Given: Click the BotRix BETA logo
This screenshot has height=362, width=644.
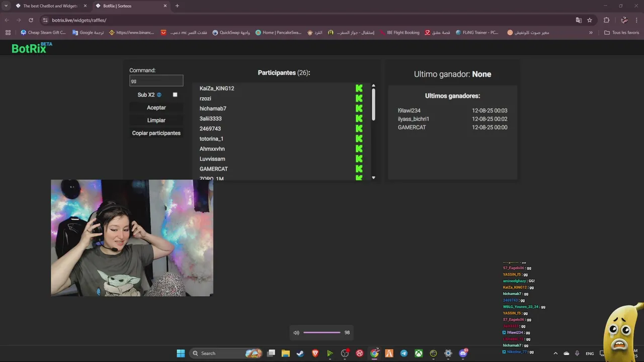Looking at the screenshot, I should click(x=32, y=48).
